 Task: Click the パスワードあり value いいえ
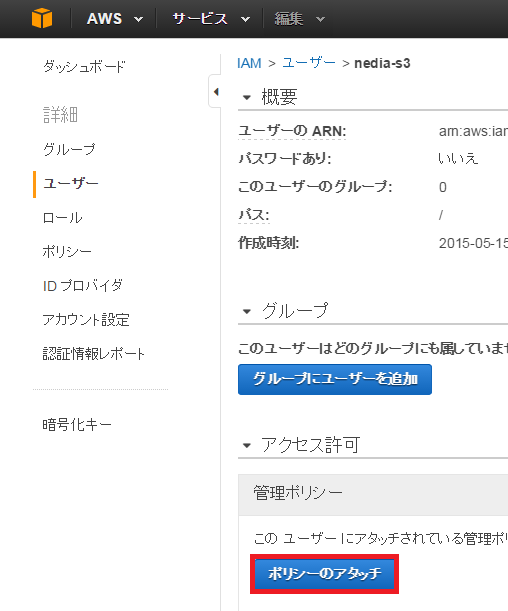click(x=458, y=159)
